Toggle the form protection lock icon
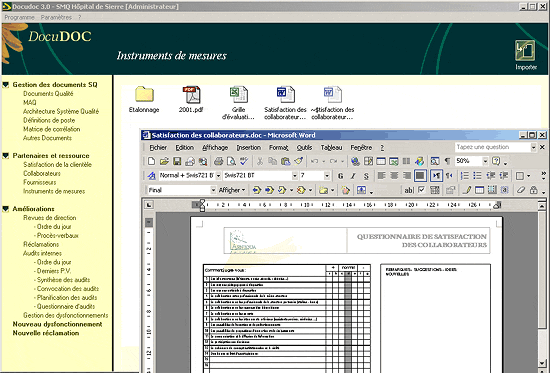550x373 pixels. (x=534, y=190)
